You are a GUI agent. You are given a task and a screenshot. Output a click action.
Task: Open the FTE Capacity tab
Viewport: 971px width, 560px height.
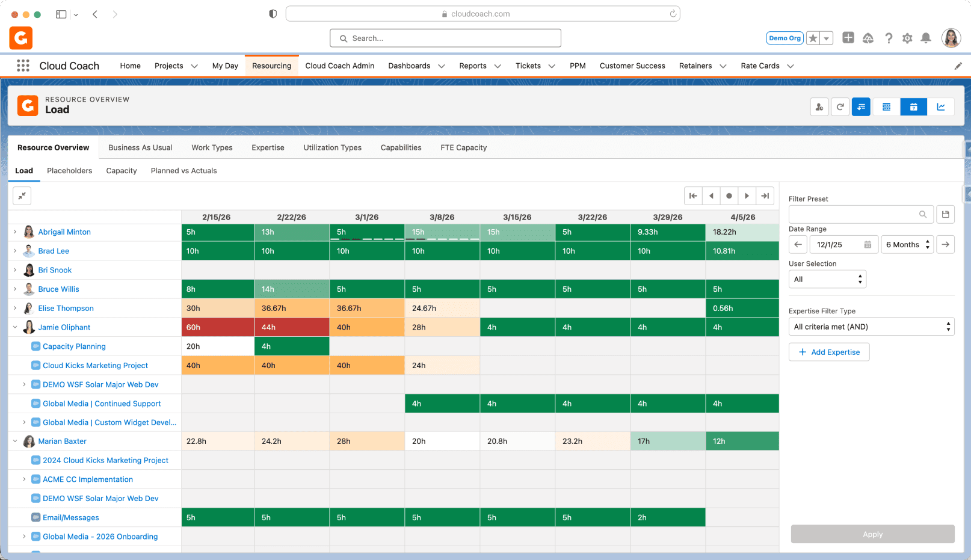click(x=463, y=147)
